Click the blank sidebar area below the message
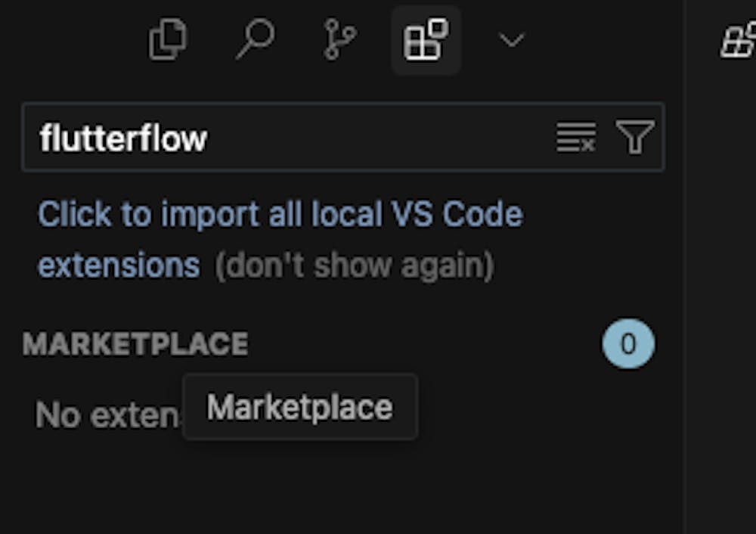 click(337, 487)
